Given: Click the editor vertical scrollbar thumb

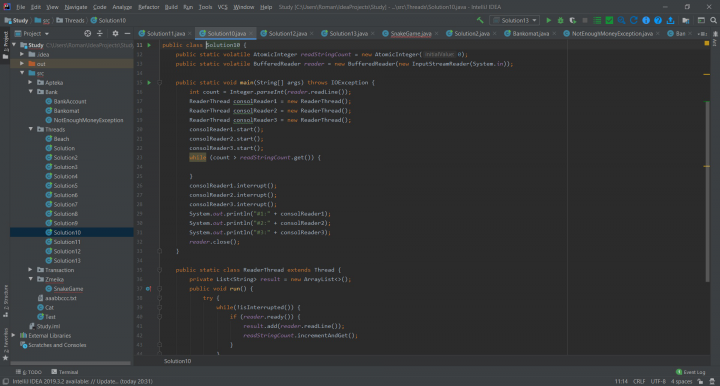Looking at the screenshot, I should click(707, 191).
